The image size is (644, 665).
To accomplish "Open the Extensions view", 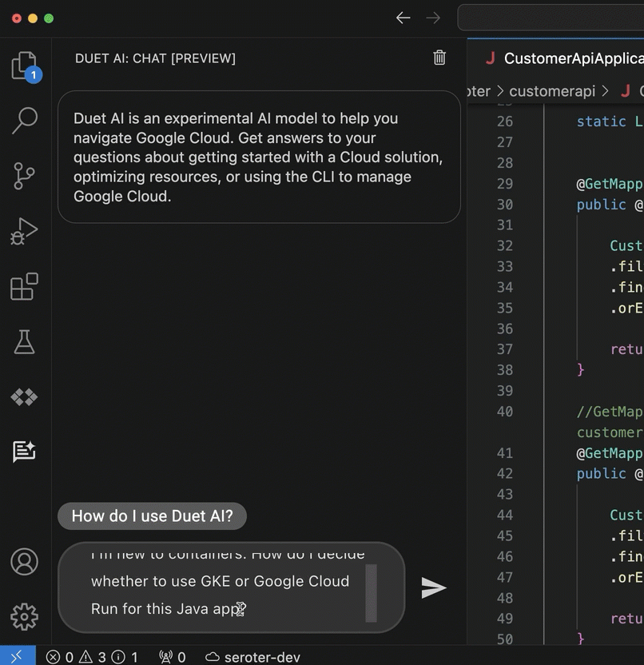I will [x=24, y=286].
